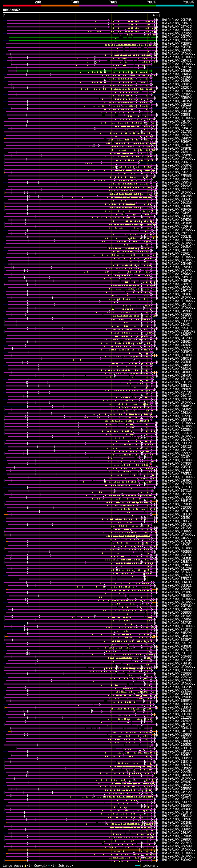This screenshot has height=868, width=197.
Task: Open hit UniRef100_Q9M7P0
Action: [177, 37]
